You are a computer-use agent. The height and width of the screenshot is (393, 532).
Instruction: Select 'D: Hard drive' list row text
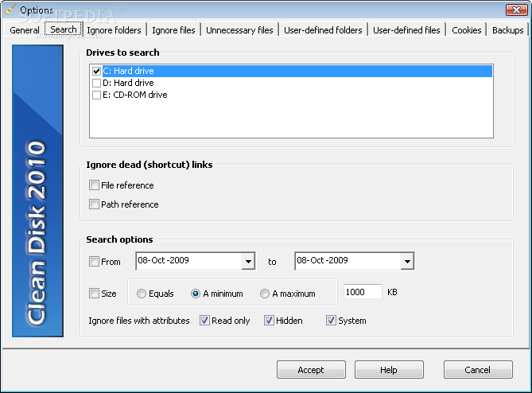click(x=128, y=83)
